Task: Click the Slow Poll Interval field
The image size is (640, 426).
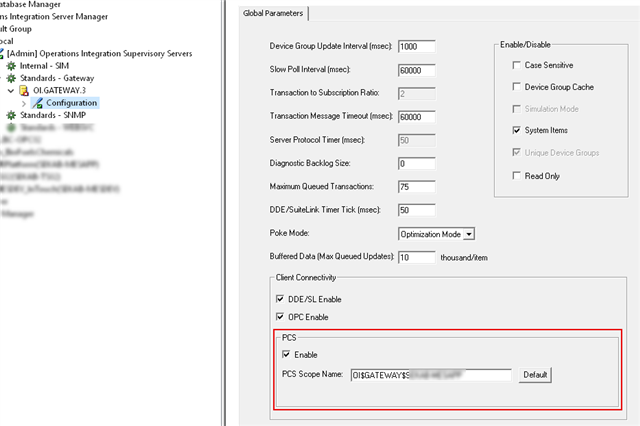Action: (416, 70)
